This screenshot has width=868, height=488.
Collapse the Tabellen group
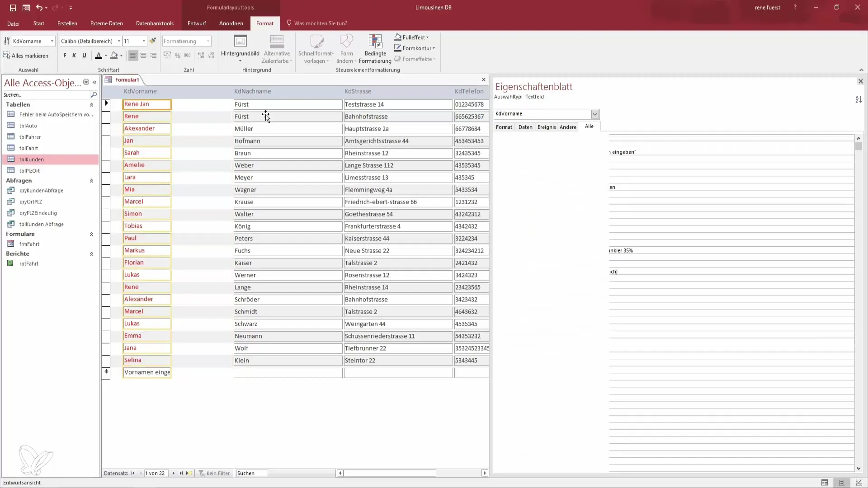click(x=91, y=105)
